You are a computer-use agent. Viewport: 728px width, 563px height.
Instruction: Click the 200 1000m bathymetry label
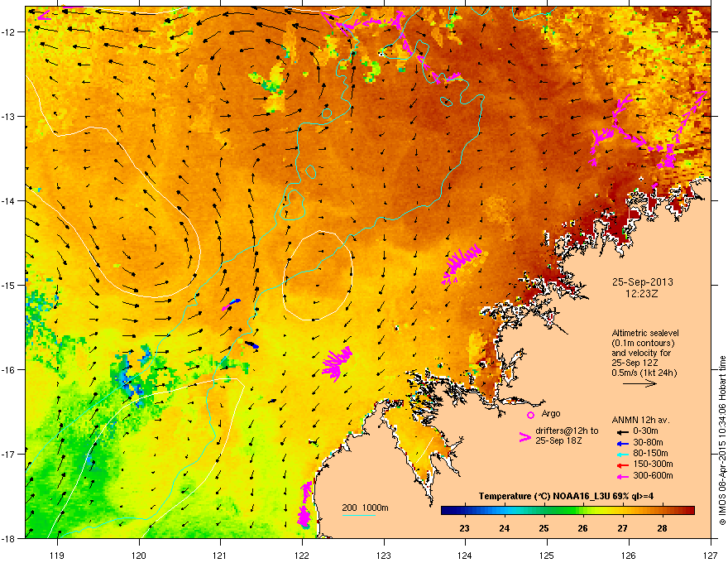point(365,508)
